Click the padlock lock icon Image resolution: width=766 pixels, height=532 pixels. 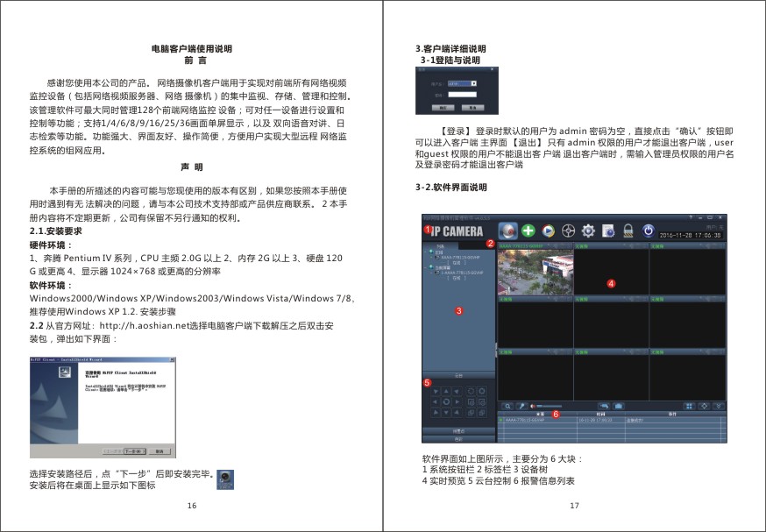click(628, 231)
